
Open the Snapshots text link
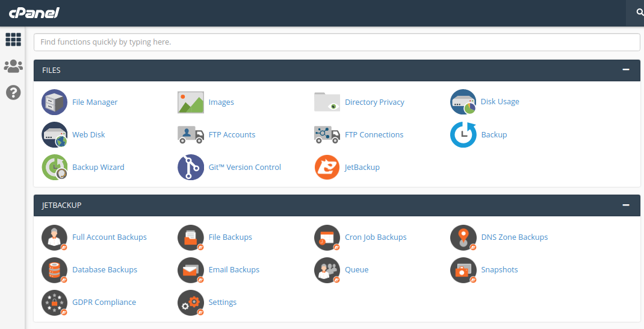[500, 270]
